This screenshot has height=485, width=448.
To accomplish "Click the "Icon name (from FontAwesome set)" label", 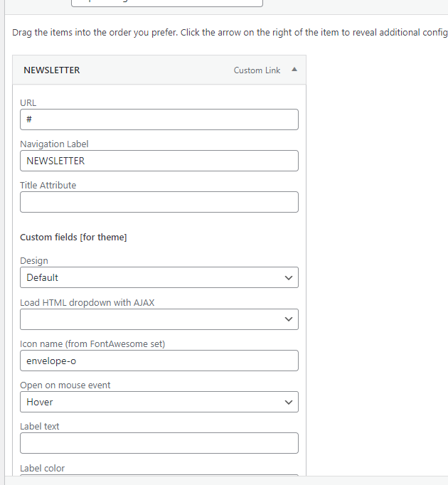I will 92,344.
